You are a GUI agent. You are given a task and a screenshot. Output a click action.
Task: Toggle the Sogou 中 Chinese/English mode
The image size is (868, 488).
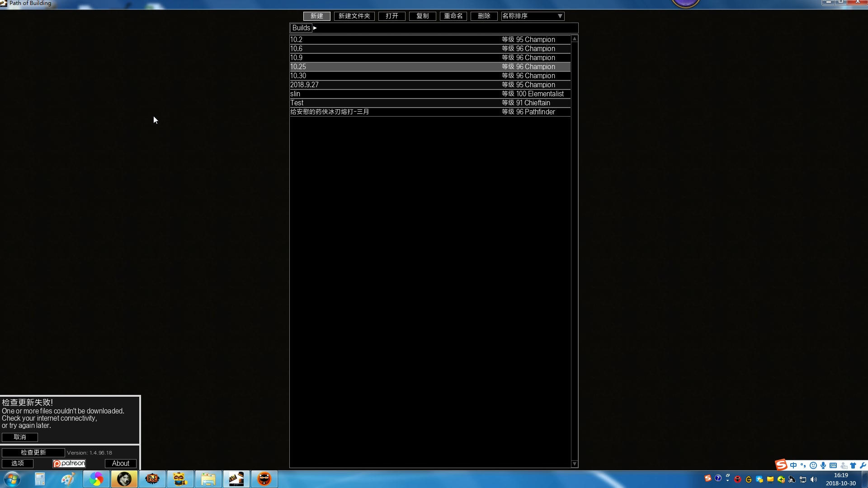pyautogui.click(x=793, y=465)
